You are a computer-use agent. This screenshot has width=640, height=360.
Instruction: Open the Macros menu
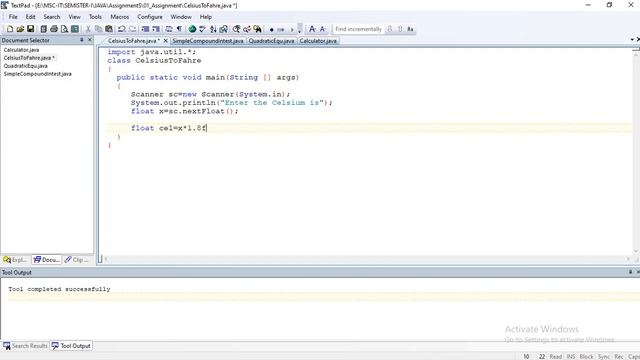120,17
